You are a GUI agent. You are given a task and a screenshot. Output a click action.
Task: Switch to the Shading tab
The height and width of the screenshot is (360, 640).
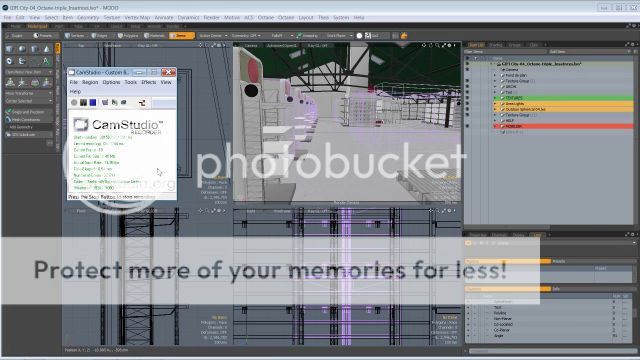coord(496,45)
